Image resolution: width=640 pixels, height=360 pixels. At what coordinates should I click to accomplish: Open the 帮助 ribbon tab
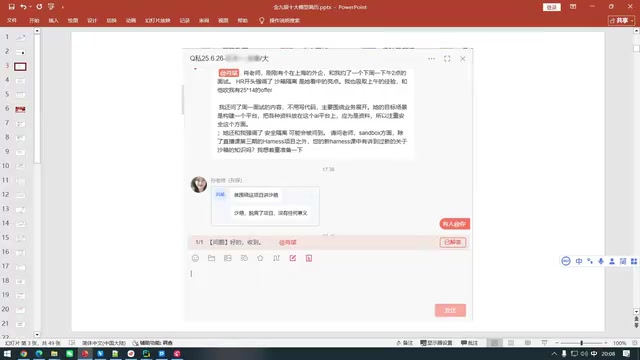click(242, 20)
